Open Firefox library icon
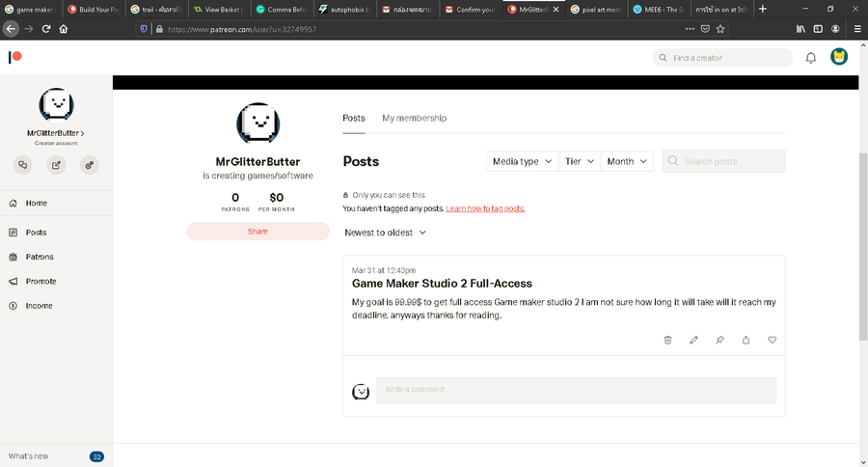This screenshot has height=467, width=868. [800, 29]
